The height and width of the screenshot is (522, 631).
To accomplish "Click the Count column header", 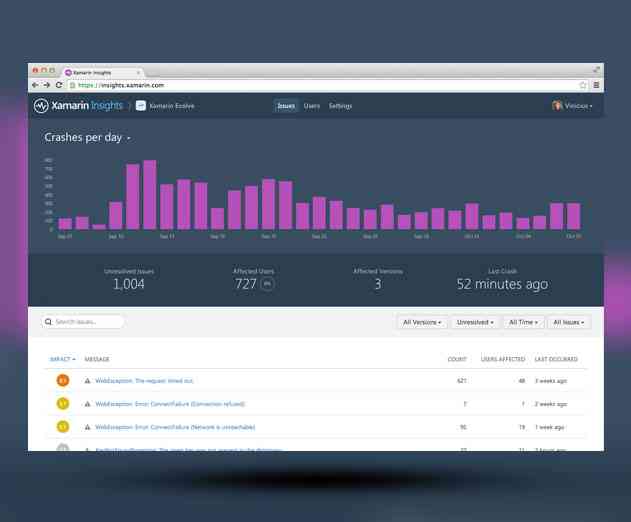I will (457, 359).
